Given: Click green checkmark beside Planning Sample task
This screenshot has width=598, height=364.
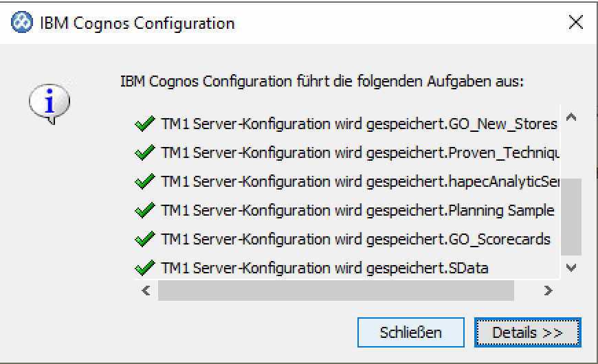Looking at the screenshot, I should 144,211.
